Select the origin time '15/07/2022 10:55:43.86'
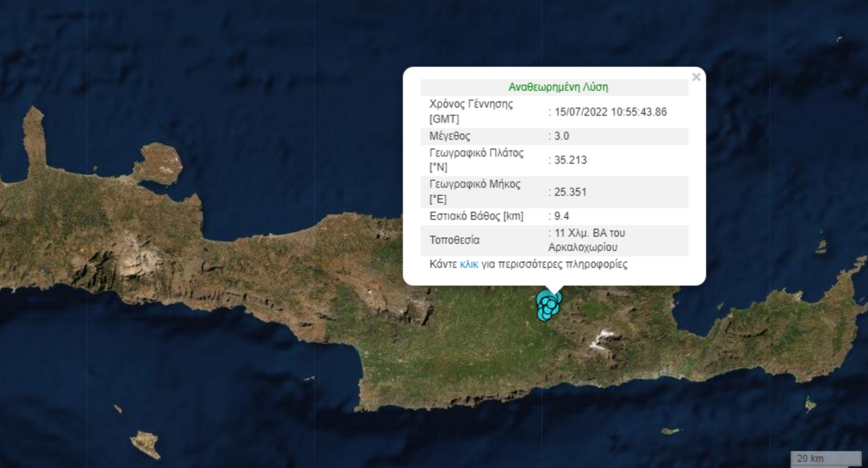 point(610,112)
